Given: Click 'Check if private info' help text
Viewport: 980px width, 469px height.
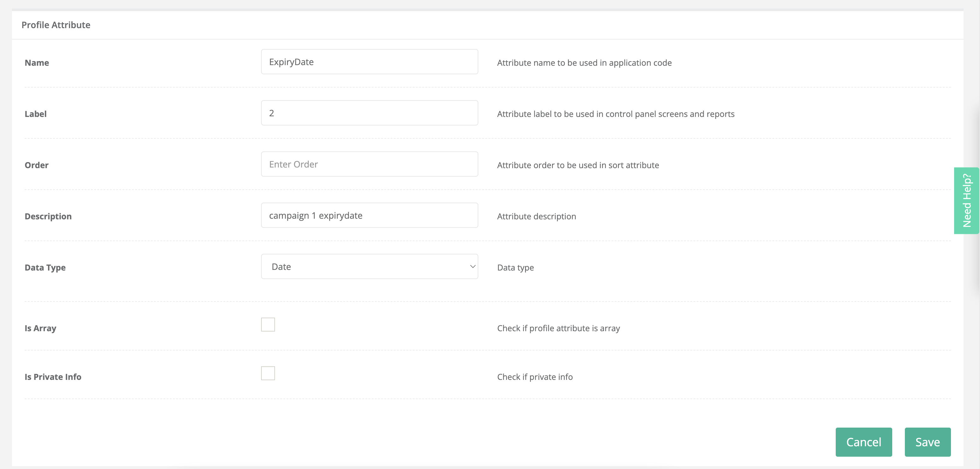Looking at the screenshot, I should click(x=535, y=377).
